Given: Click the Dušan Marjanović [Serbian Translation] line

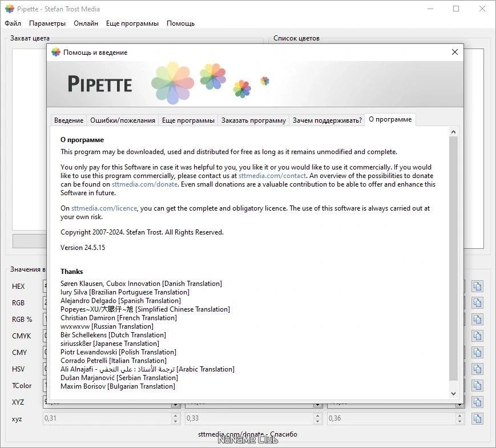Looking at the screenshot, I should click(x=119, y=377).
